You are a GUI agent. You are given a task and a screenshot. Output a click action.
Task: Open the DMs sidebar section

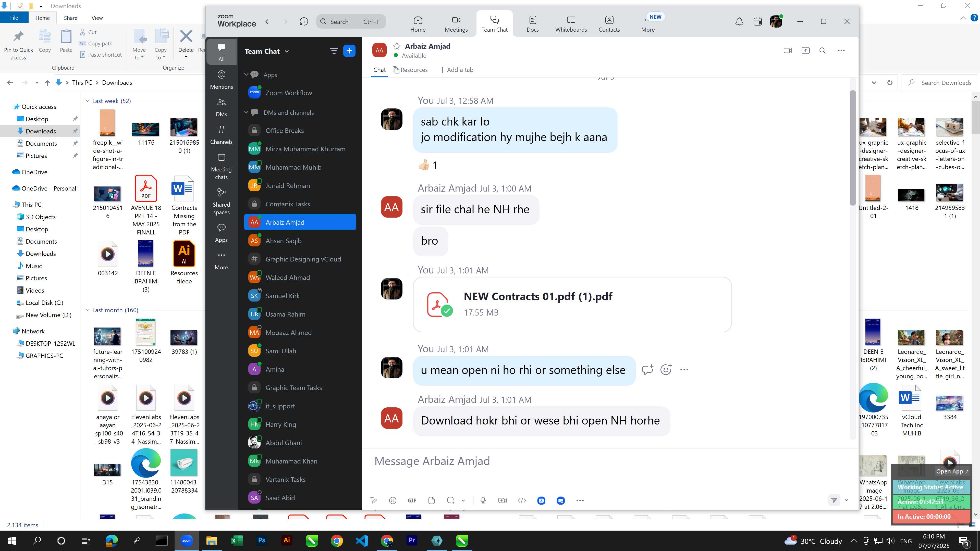click(x=222, y=107)
